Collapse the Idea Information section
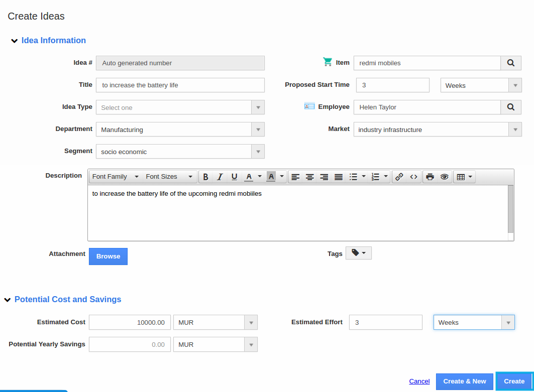The width and height of the screenshot is (534, 392). coord(14,41)
